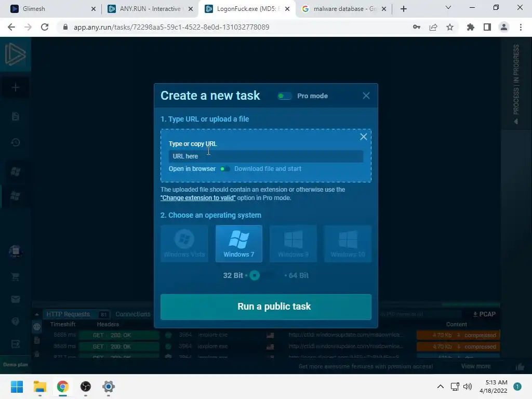Screen dimensions: 532x399
Task: Open OBS Studio from taskbar
Action: point(86,387)
